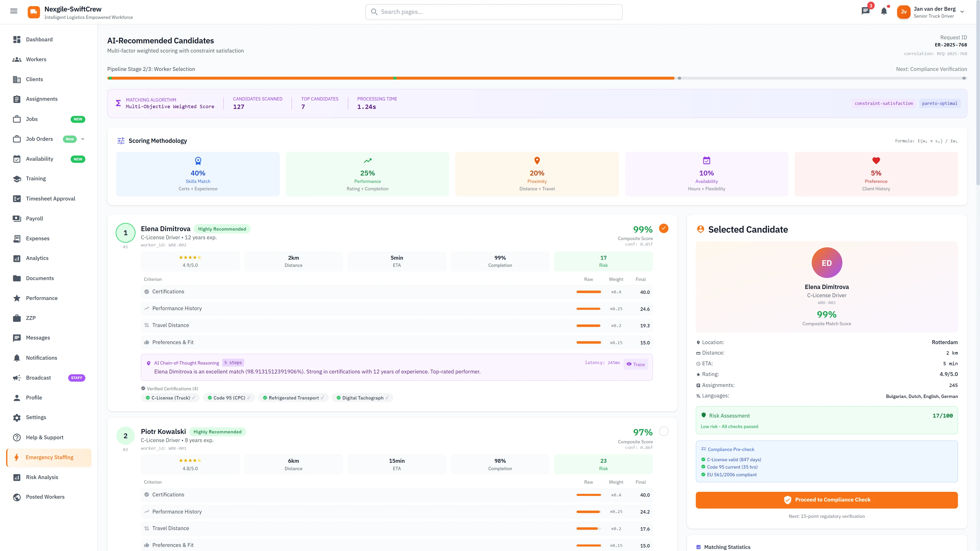Click the Workers people icon in sidebar
Image resolution: width=980 pixels, height=551 pixels.
point(17,59)
